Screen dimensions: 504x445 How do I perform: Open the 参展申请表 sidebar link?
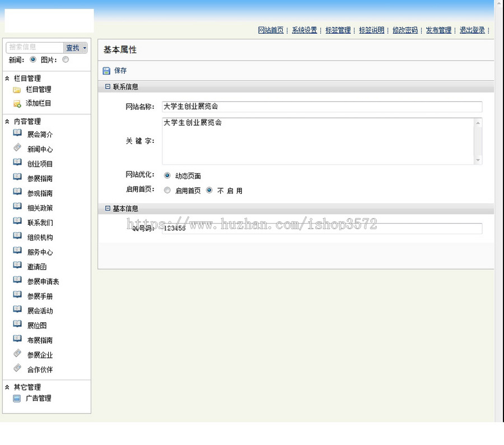tap(43, 281)
